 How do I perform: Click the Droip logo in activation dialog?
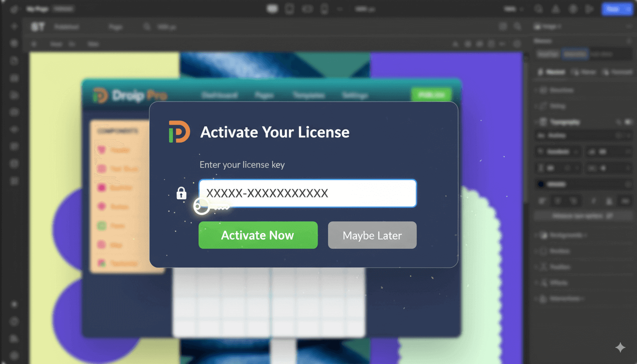(x=179, y=132)
